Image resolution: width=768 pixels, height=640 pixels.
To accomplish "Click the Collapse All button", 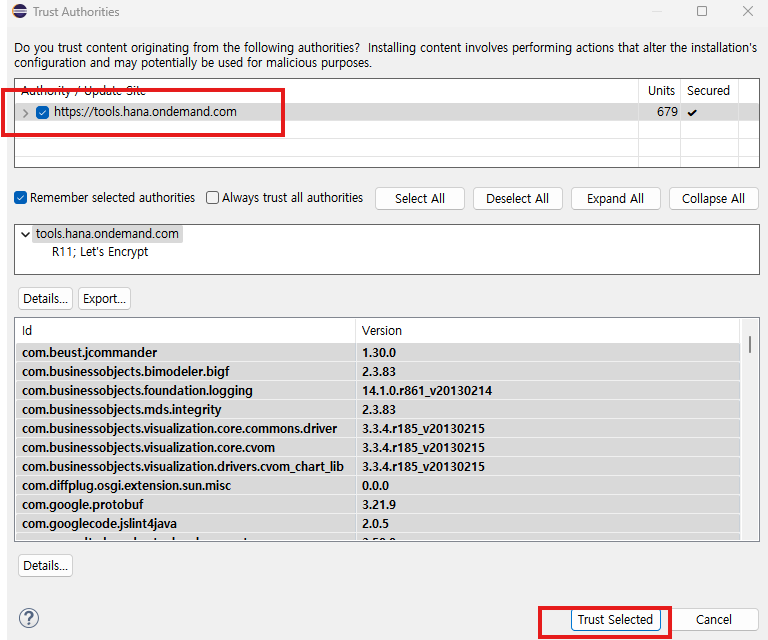I will point(713,198).
